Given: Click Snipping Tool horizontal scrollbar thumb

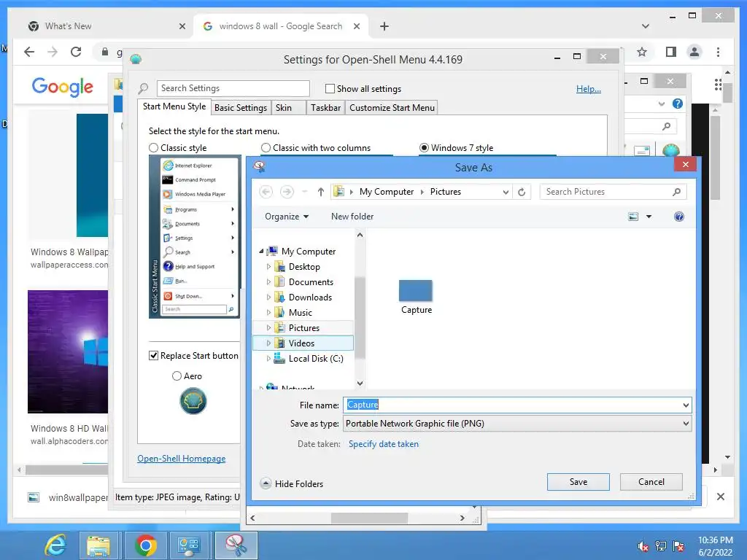Looking at the screenshot, I should click(369, 518).
